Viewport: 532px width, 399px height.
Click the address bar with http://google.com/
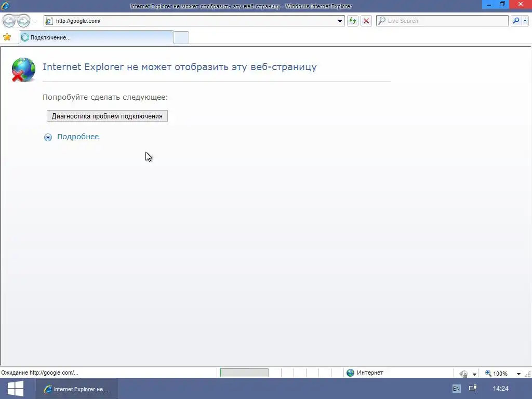[194, 21]
